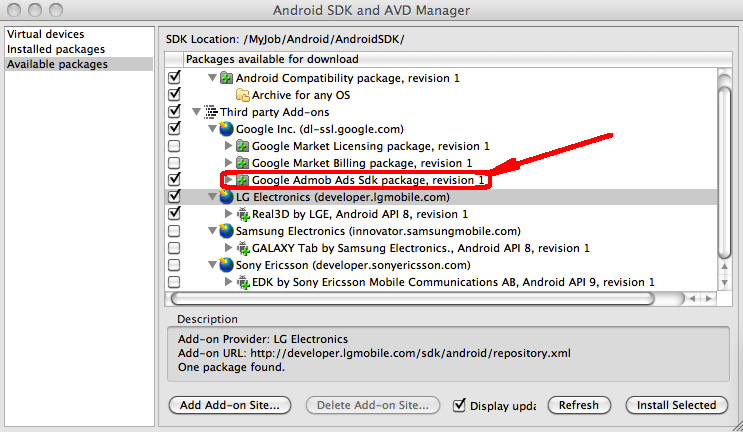
Task: Click the Refresh button
Action: coord(579,405)
